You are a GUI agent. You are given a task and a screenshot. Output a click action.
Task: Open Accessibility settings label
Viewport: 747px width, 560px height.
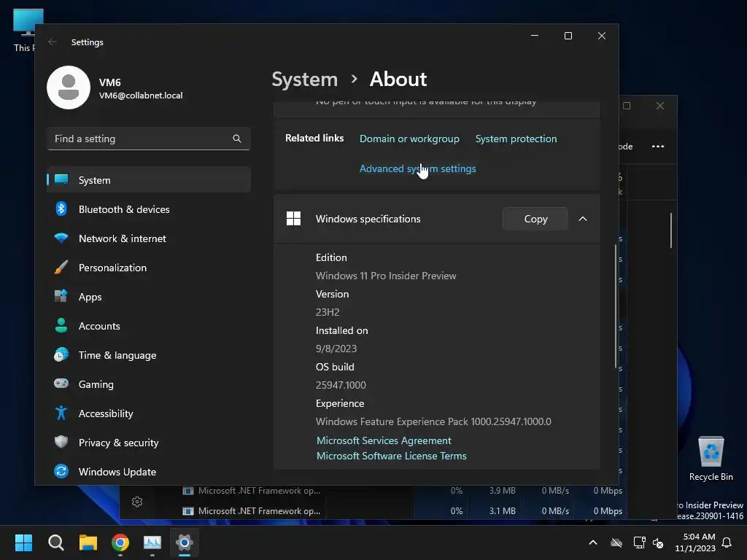point(106,413)
